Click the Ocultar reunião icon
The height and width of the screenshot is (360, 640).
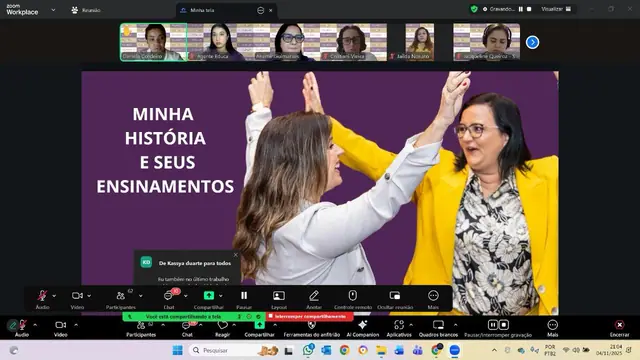pyautogui.click(x=395, y=296)
